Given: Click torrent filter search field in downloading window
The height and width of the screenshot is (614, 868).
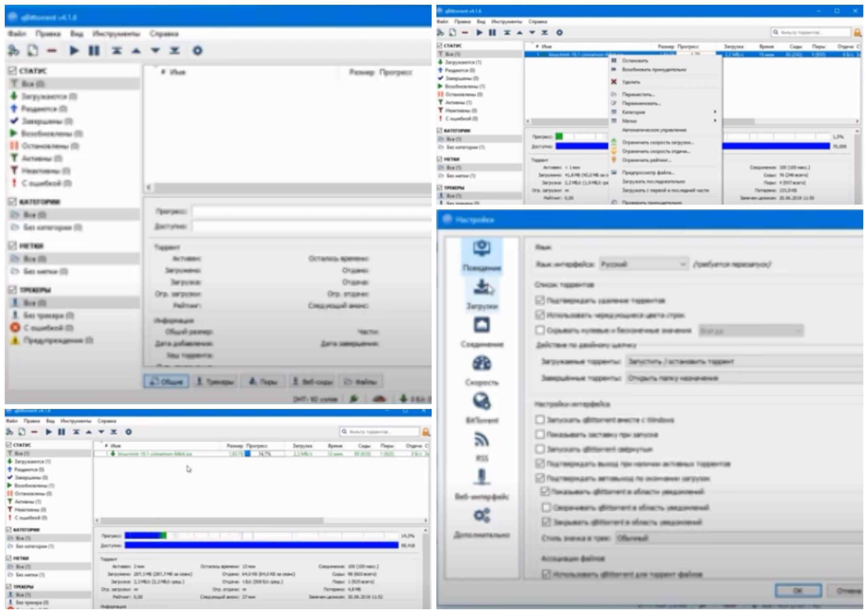Looking at the screenshot, I should [380, 431].
